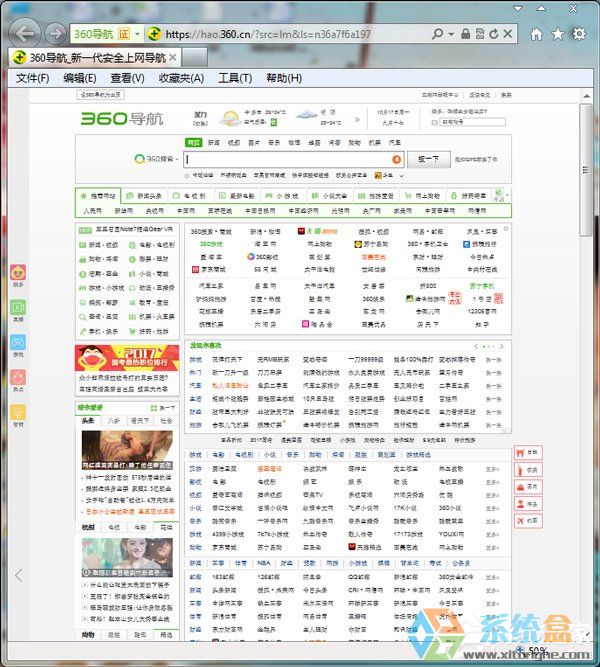The image size is (600, 667).
Task: Click the red airplane floating button
Action: click(x=528, y=521)
